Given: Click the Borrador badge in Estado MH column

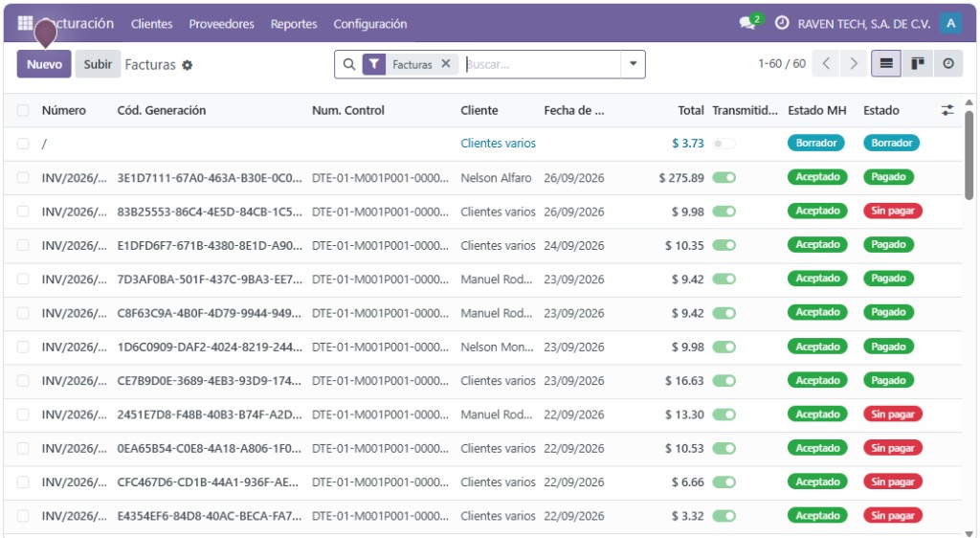Looking at the screenshot, I should (815, 143).
